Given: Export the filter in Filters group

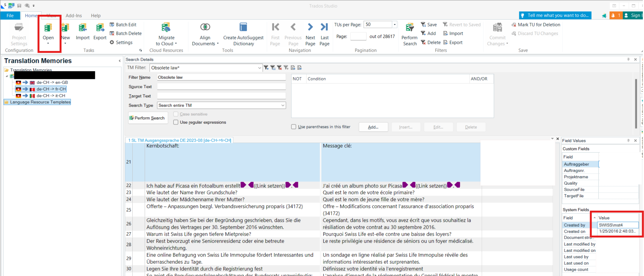Looking at the screenshot, I should [453, 42].
